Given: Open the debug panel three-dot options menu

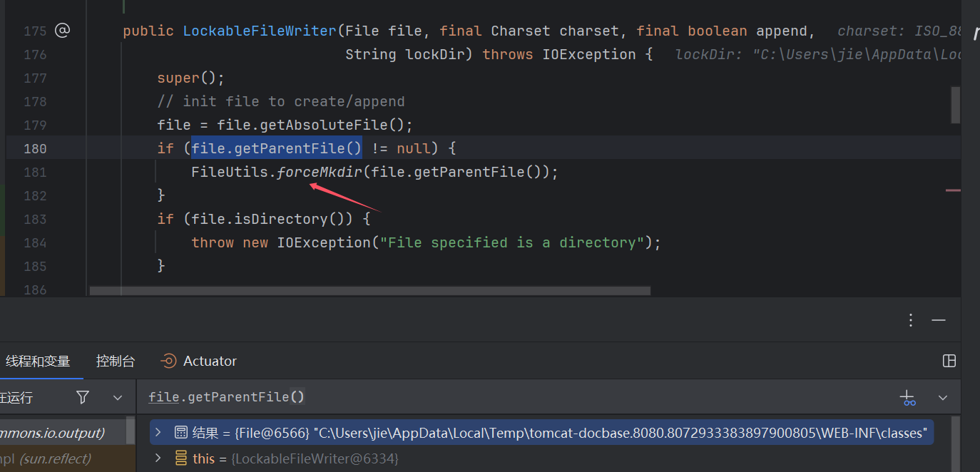Looking at the screenshot, I should (x=911, y=320).
